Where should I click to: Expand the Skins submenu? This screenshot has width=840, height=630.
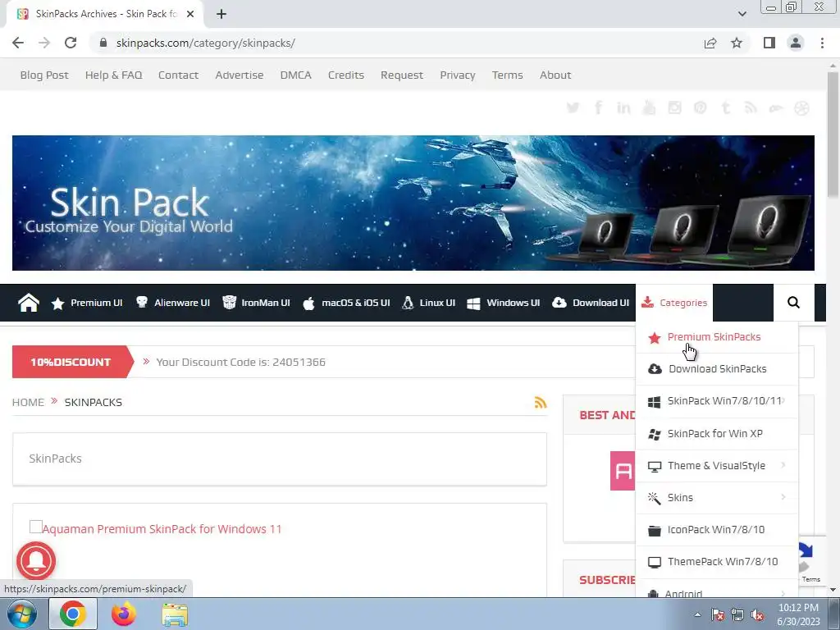point(717,498)
